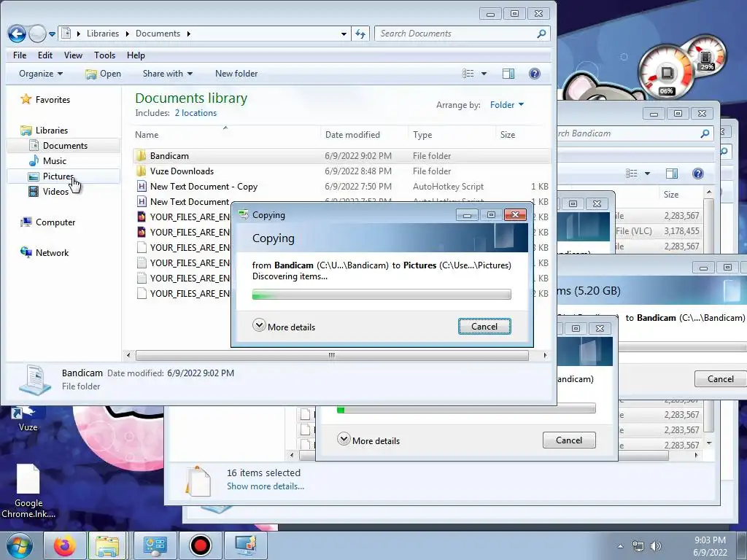Open the Edit menu
Viewport: 747px width, 560px height.
[x=45, y=55]
